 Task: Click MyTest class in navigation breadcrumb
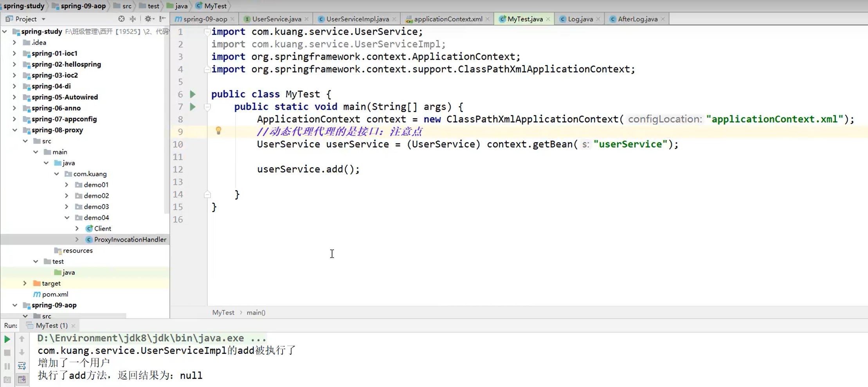pos(211,6)
